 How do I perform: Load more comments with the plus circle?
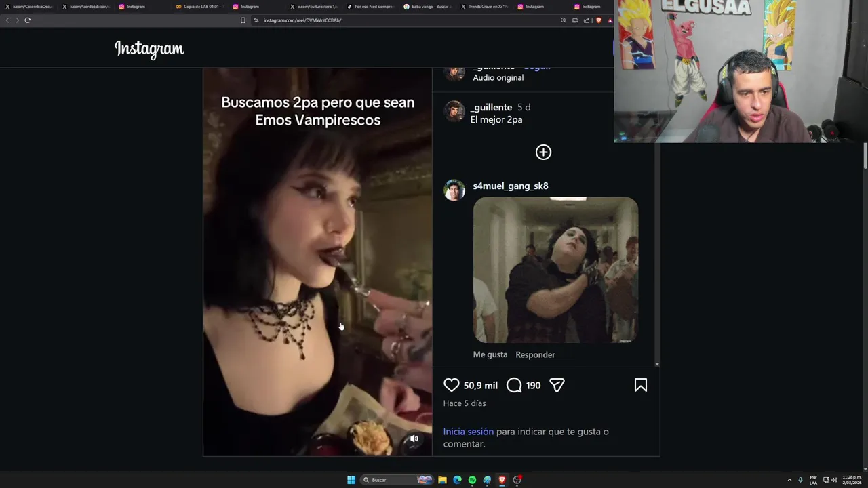[x=543, y=152]
